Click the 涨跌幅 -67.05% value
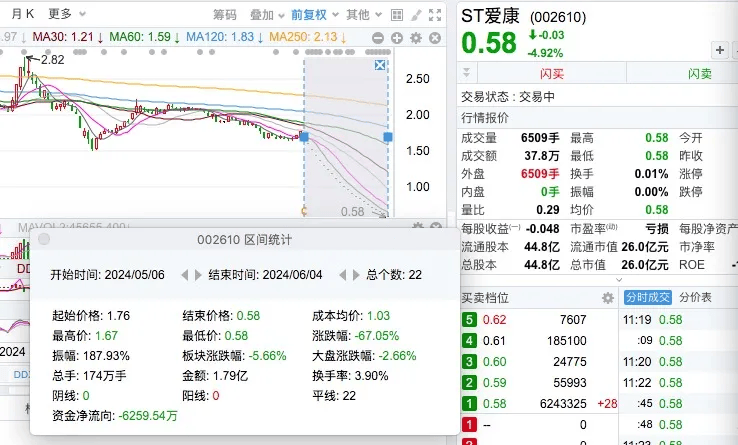Viewport: 738px width, 445px height. point(377,336)
